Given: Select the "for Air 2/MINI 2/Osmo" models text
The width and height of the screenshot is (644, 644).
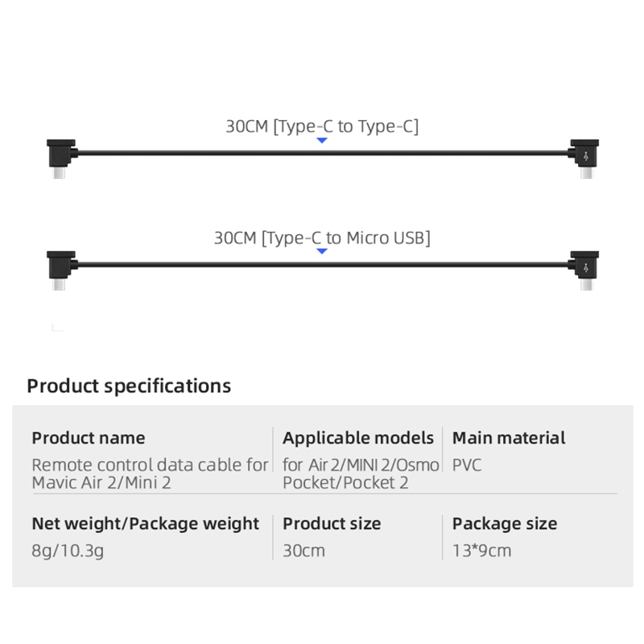Looking at the screenshot, I should [x=361, y=464].
